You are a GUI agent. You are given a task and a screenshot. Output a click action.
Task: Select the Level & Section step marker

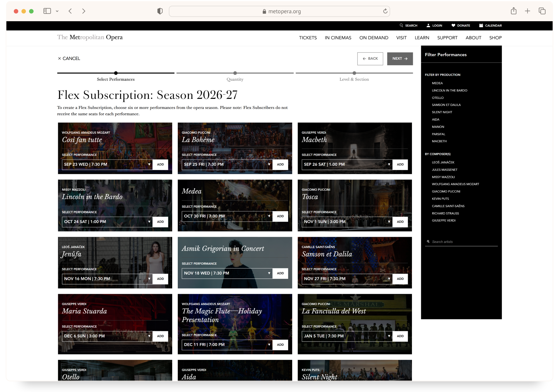click(x=354, y=73)
